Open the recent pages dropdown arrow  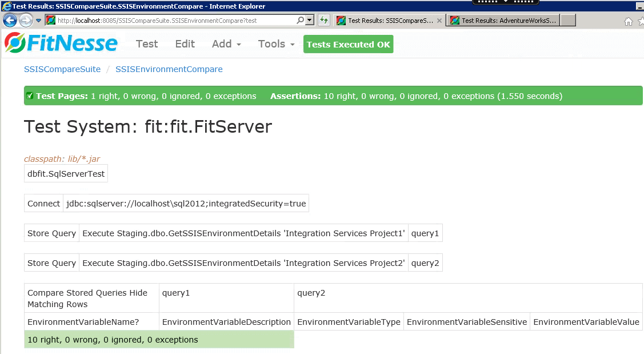39,20
